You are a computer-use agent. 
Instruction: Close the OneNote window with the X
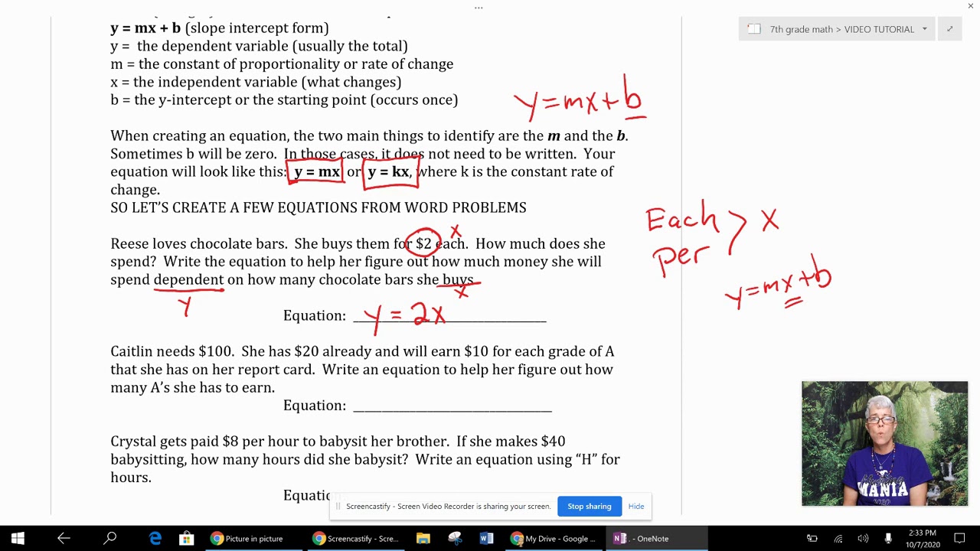[x=971, y=7]
